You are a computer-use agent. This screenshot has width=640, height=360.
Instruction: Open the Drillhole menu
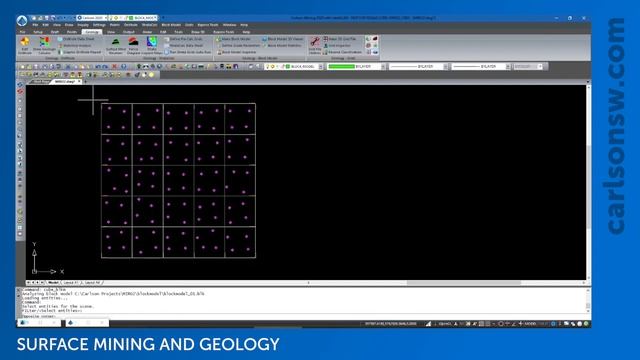coord(131,25)
